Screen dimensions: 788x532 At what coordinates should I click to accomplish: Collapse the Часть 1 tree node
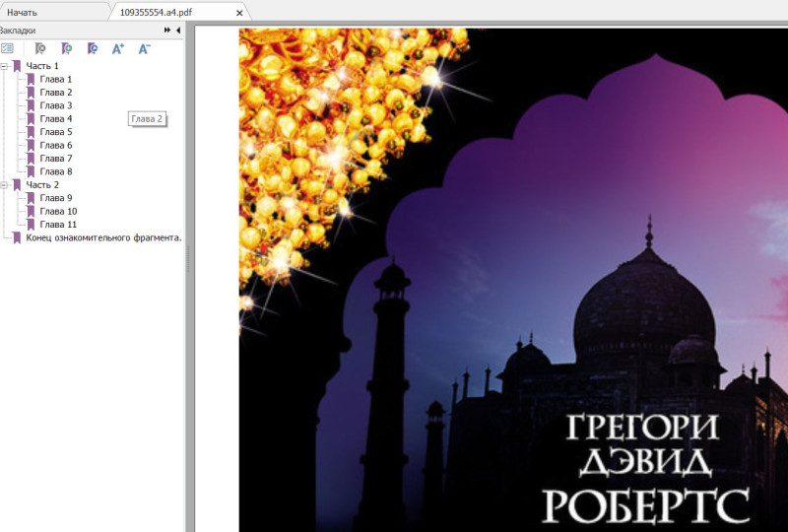(5, 66)
